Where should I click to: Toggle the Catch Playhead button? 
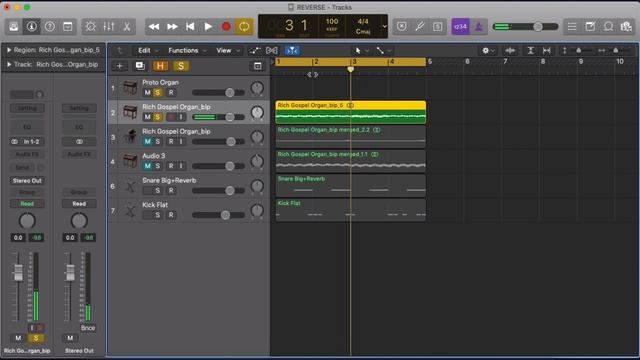[x=292, y=51]
